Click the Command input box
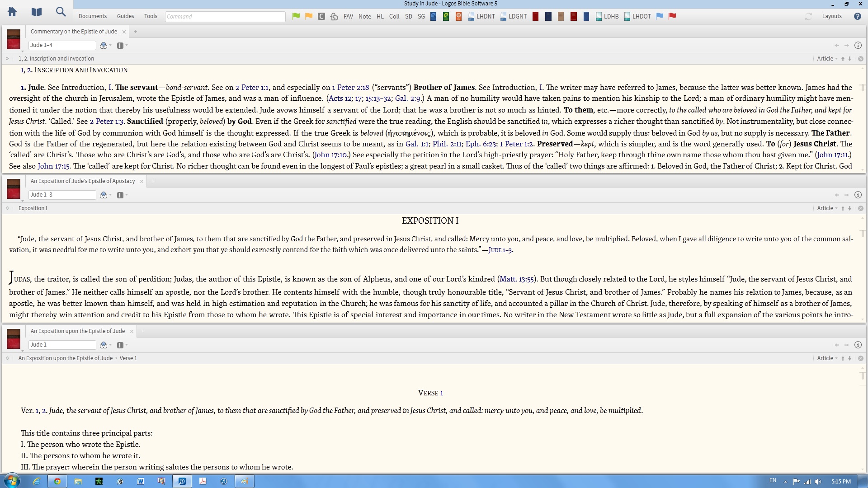 point(225,16)
